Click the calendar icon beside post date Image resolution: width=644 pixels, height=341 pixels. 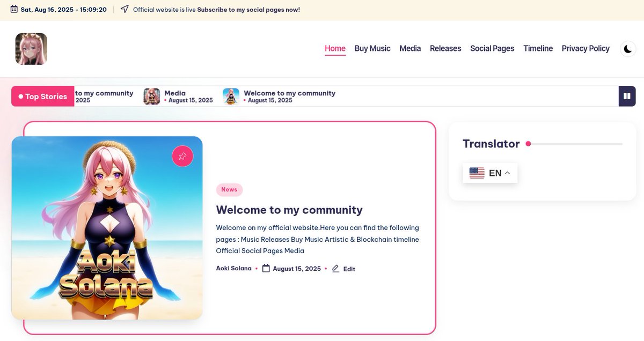pyautogui.click(x=266, y=269)
